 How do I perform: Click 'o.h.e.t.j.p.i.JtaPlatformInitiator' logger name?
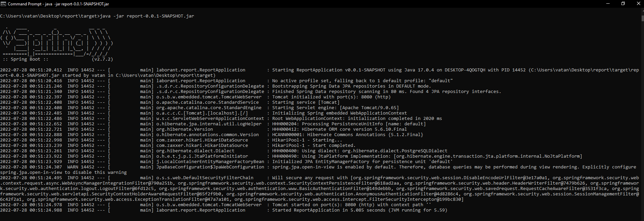202,156
